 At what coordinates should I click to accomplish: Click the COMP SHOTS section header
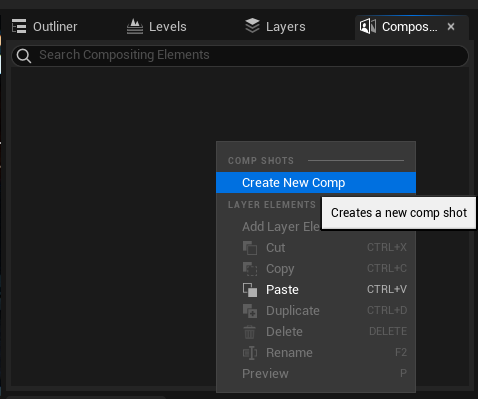[x=261, y=161]
